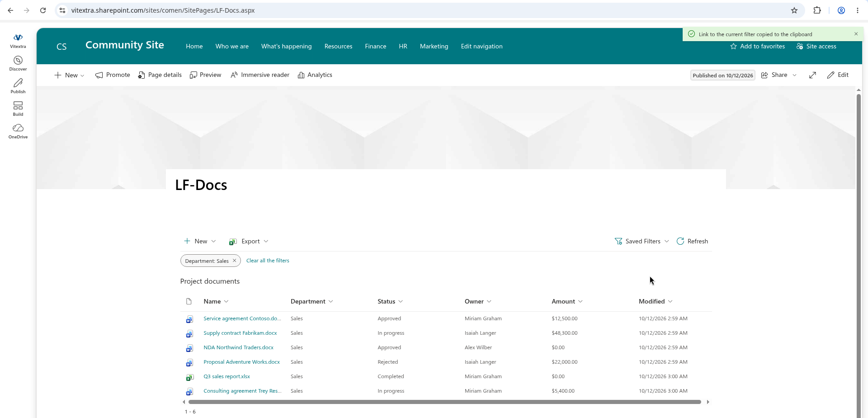Open Discover in the left rail
This screenshot has height=418, width=868.
[18, 63]
